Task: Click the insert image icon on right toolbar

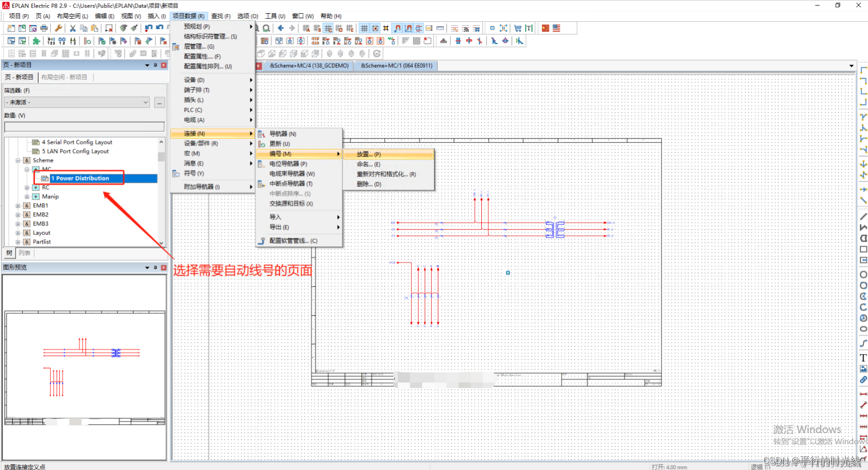Action: tap(863, 369)
